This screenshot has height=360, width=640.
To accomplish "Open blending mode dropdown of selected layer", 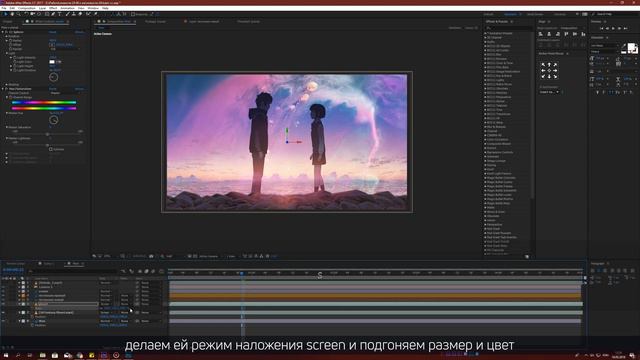I will coord(106,304).
